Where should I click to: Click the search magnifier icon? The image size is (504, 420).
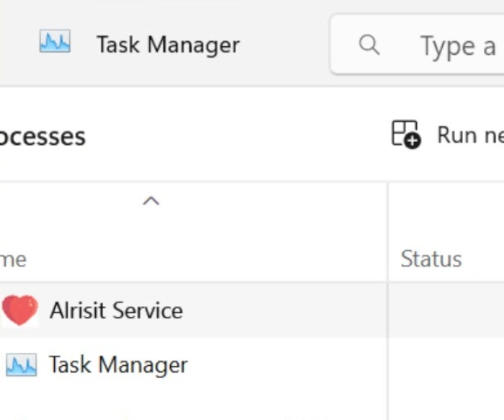click(369, 45)
